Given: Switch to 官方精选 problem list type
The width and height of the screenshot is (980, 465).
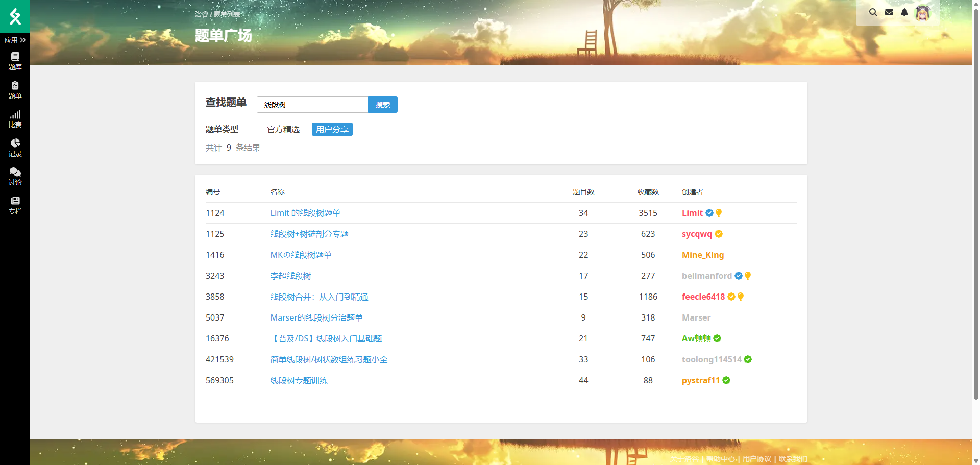Looking at the screenshot, I should 283,129.
